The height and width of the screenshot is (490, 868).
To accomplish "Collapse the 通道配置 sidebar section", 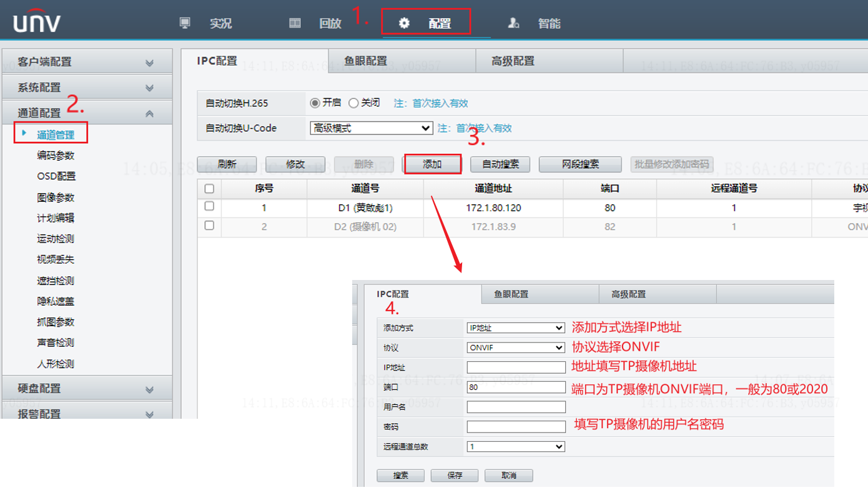I will (150, 112).
